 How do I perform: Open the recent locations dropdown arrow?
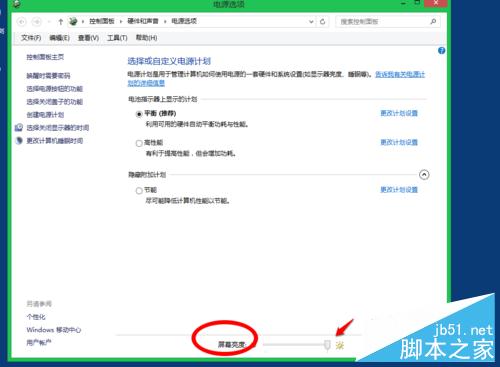click(x=49, y=22)
